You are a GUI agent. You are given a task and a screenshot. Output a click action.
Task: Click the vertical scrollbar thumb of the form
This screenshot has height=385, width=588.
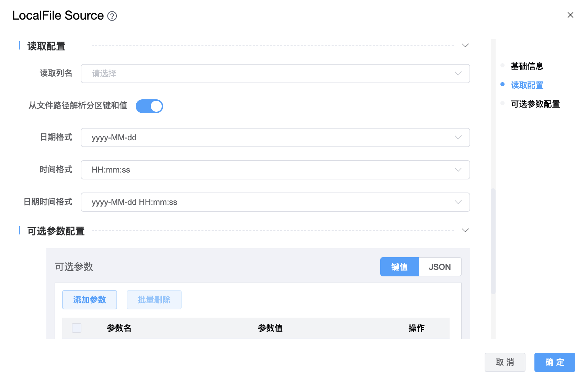point(493,241)
